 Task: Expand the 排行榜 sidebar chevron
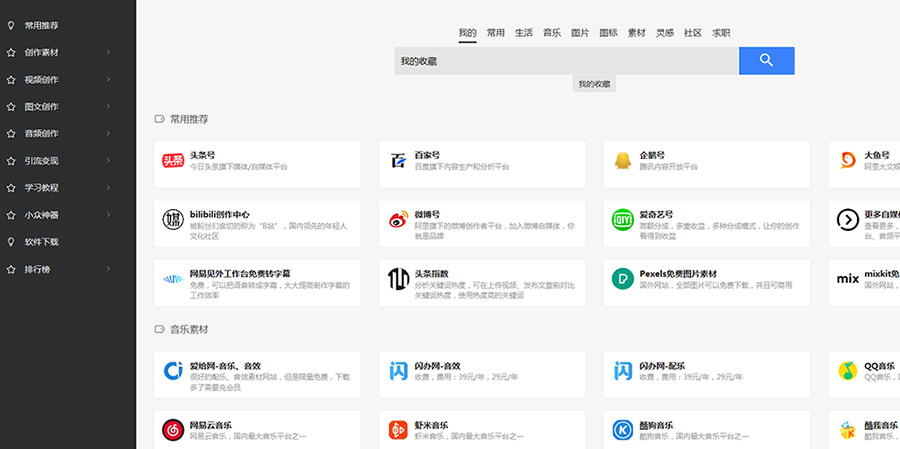[108, 269]
